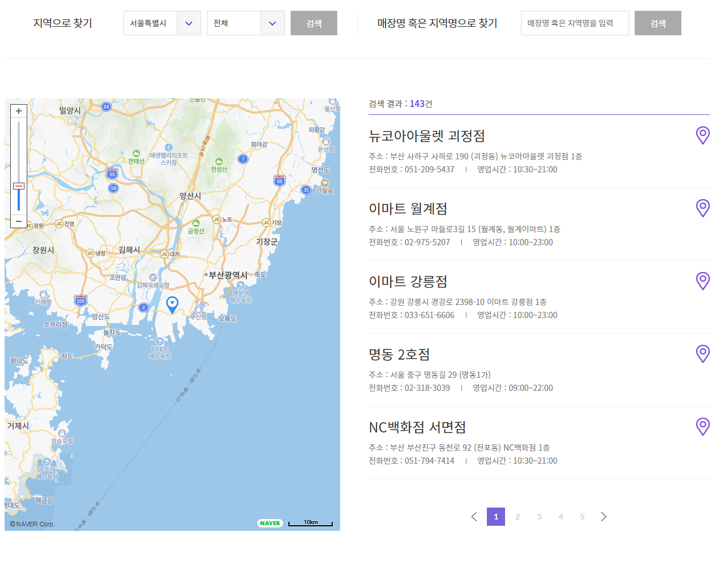
Task: Zoom in the map with plus button
Action: tap(19, 112)
